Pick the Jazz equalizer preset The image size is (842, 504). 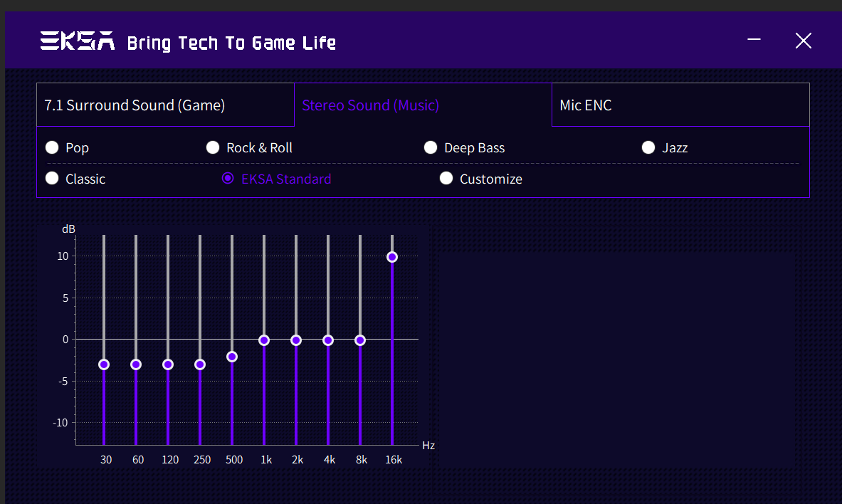(x=648, y=147)
